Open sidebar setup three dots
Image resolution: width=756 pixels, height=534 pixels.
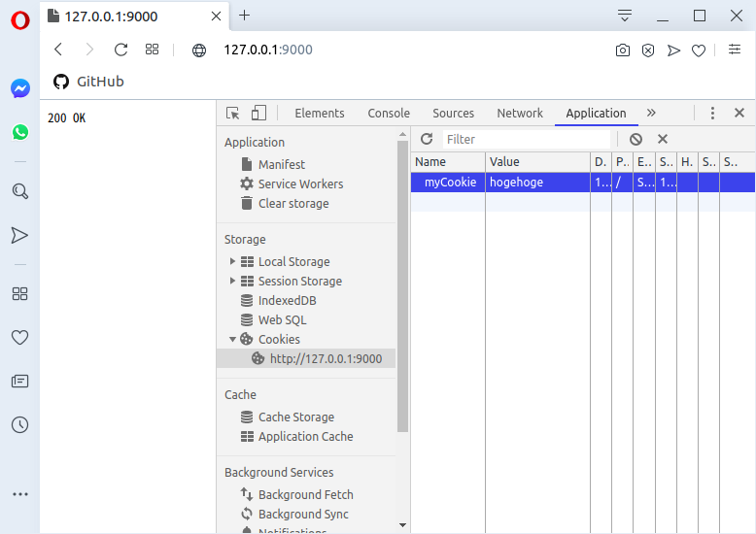(x=20, y=494)
